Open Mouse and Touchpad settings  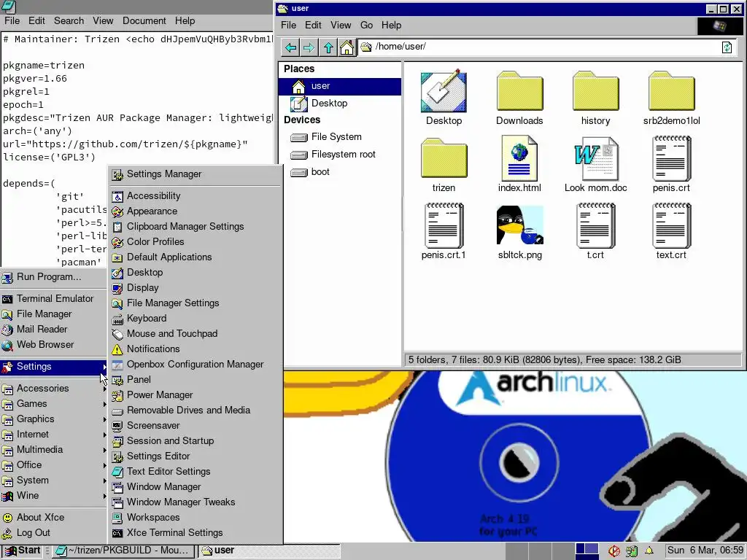click(x=195, y=334)
